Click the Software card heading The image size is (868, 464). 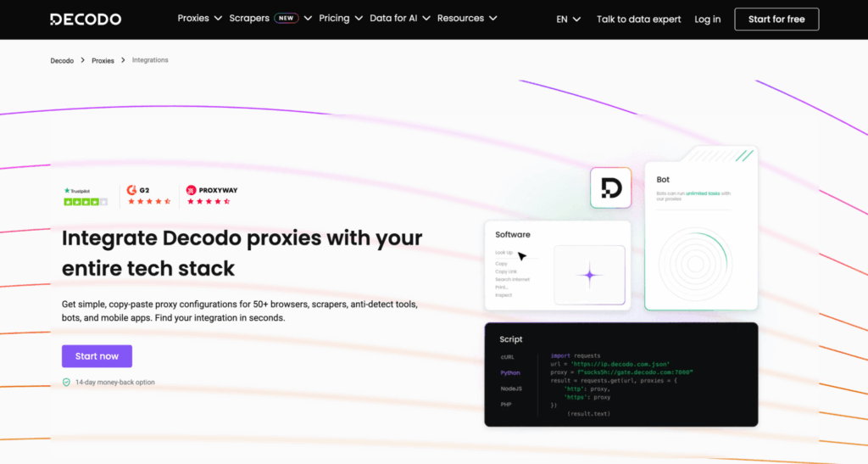[x=513, y=235]
